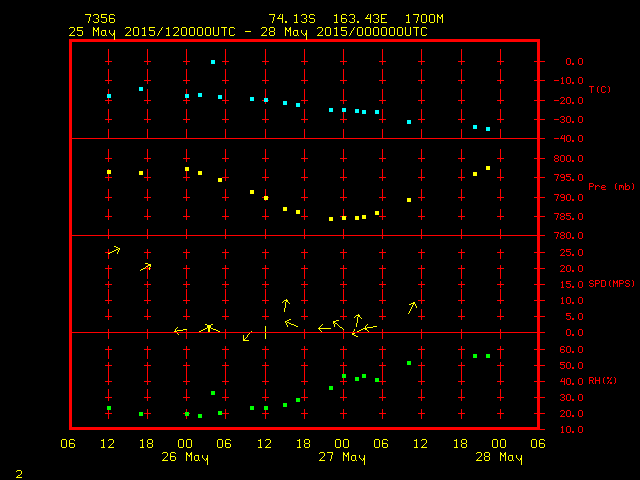The height and width of the screenshot is (480, 640).
Task: Click the 26 May date label
Action: coord(187,458)
